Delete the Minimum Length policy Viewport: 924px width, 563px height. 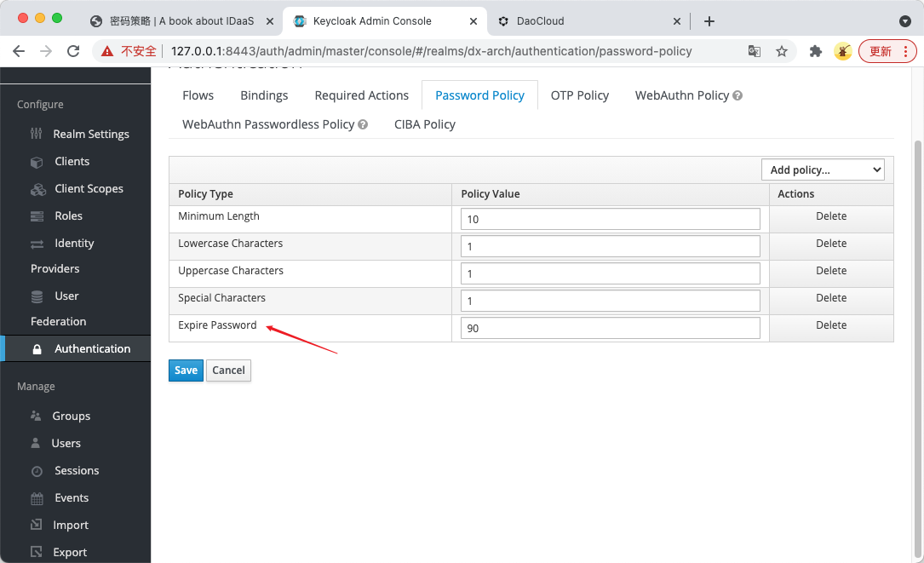point(831,216)
